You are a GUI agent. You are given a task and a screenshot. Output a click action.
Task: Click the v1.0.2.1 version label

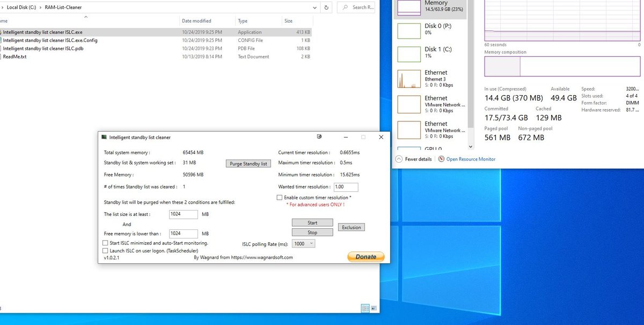(x=111, y=257)
